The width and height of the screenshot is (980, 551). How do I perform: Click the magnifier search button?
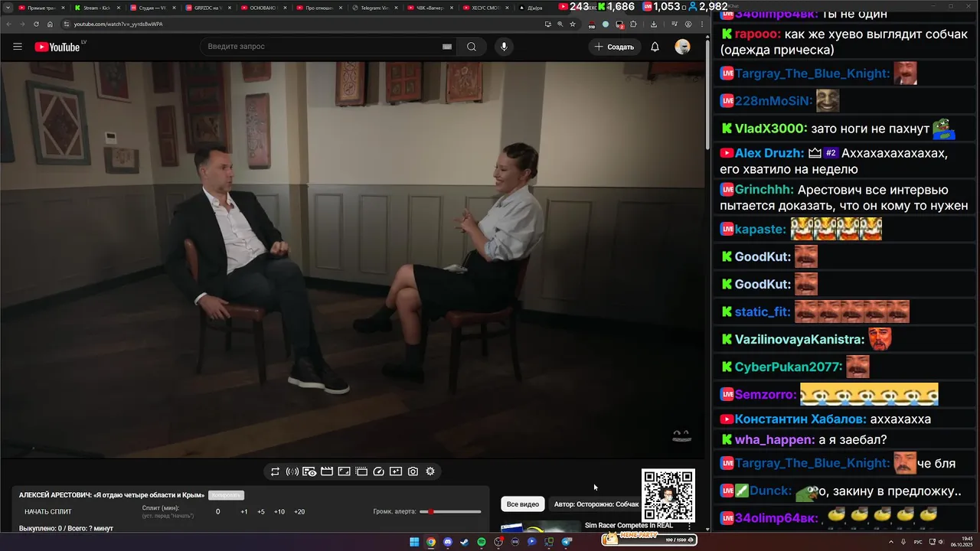click(472, 47)
